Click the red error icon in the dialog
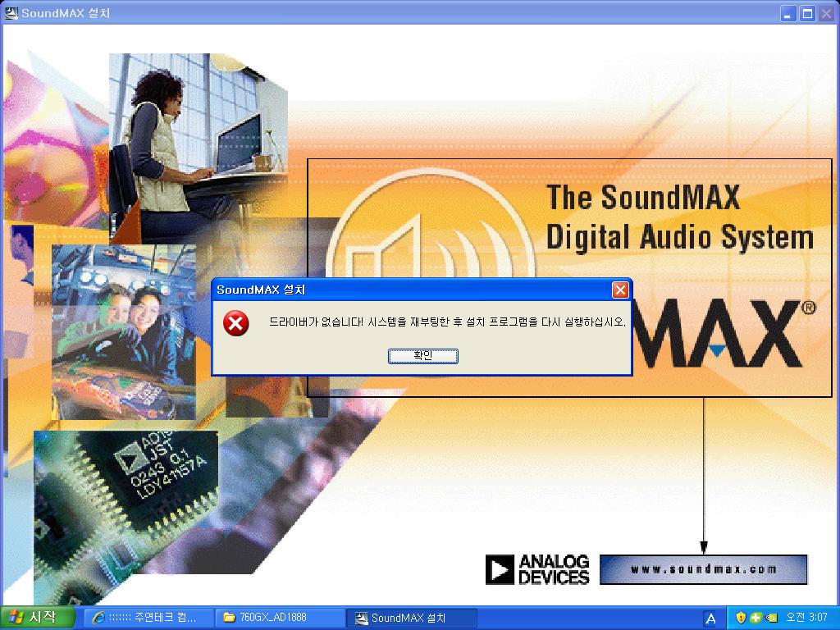Screen dimensions: 840x630 236,324
